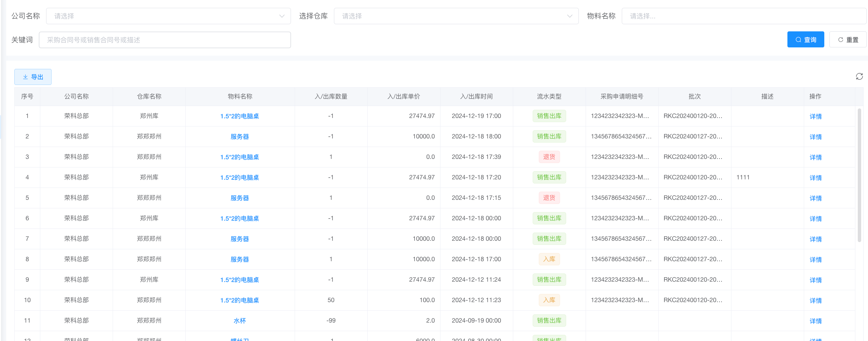Screen dimensions: 868x341
Task: Click the 流水类型 column header
Action: 549,97
